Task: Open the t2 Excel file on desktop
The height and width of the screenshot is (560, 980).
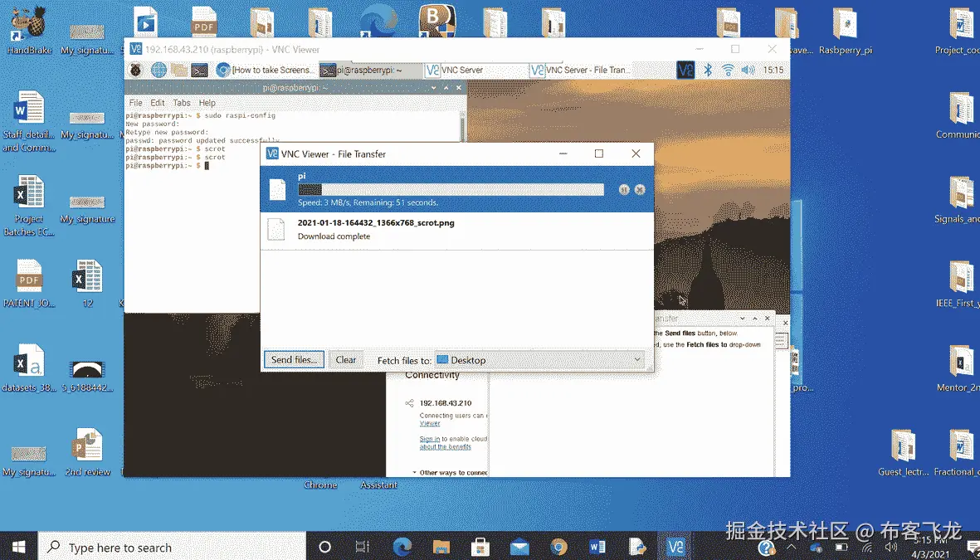Action: [87, 285]
